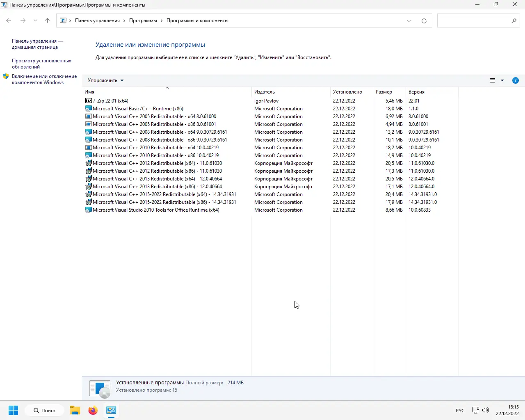Refresh the Программы и компоненты list
The height and width of the screenshot is (420, 525).
pyautogui.click(x=424, y=21)
